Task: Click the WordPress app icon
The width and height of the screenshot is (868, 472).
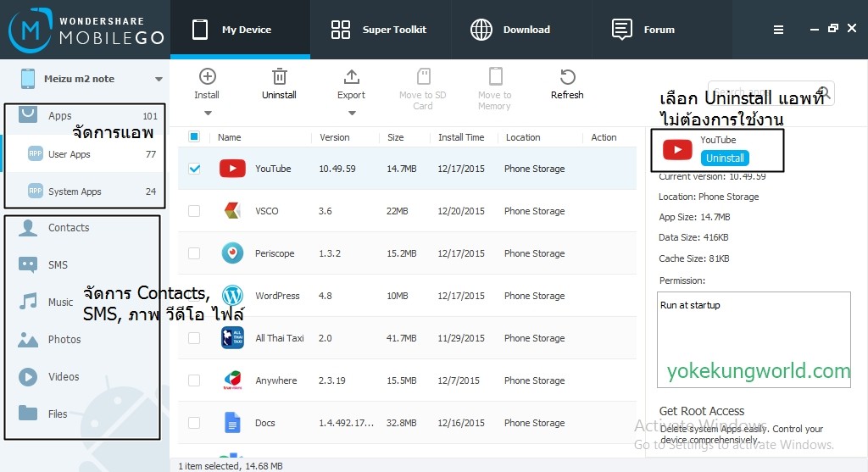Action: [232, 296]
